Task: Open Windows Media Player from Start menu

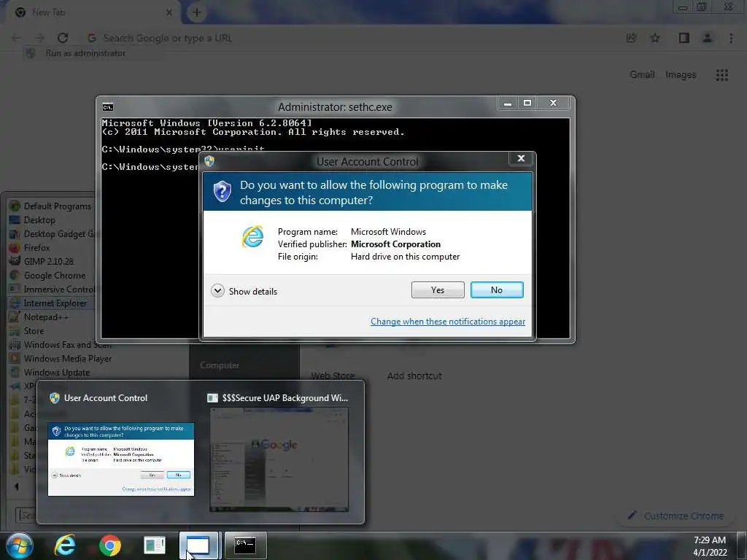Action: [x=61, y=359]
